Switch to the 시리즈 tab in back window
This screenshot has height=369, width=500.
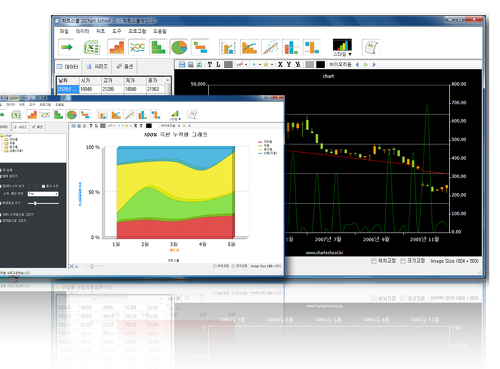tap(97, 67)
